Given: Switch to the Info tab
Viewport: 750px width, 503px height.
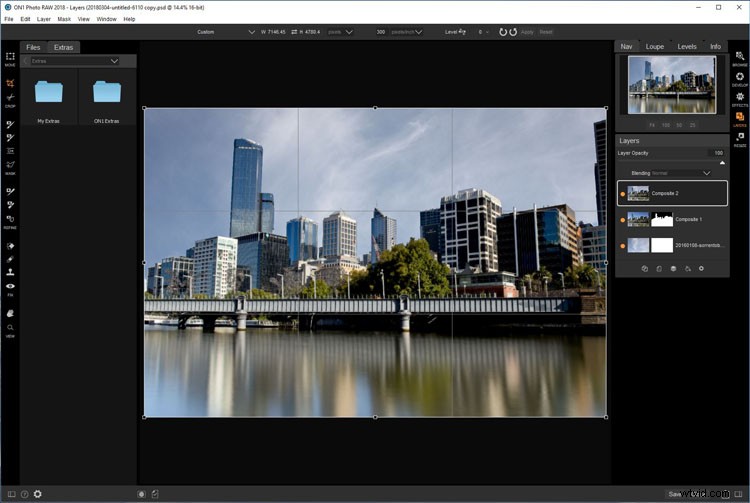Looking at the screenshot, I should click(715, 46).
